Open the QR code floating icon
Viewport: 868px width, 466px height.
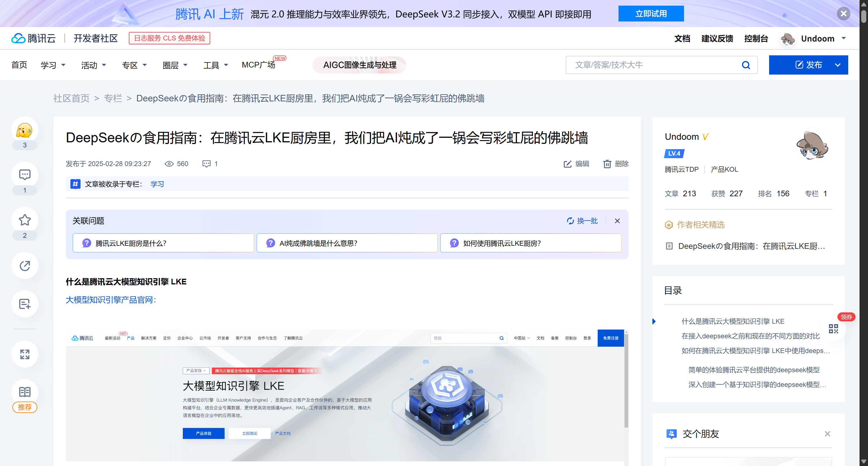pos(833,329)
